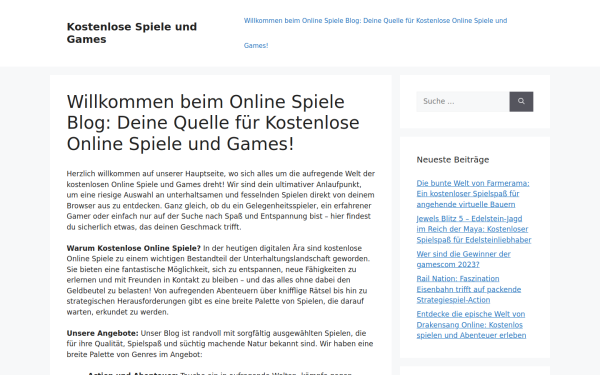Screen dimensions: 600x375
Task: Open the Jewels Blitz 5 post link
Action: coord(474,229)
